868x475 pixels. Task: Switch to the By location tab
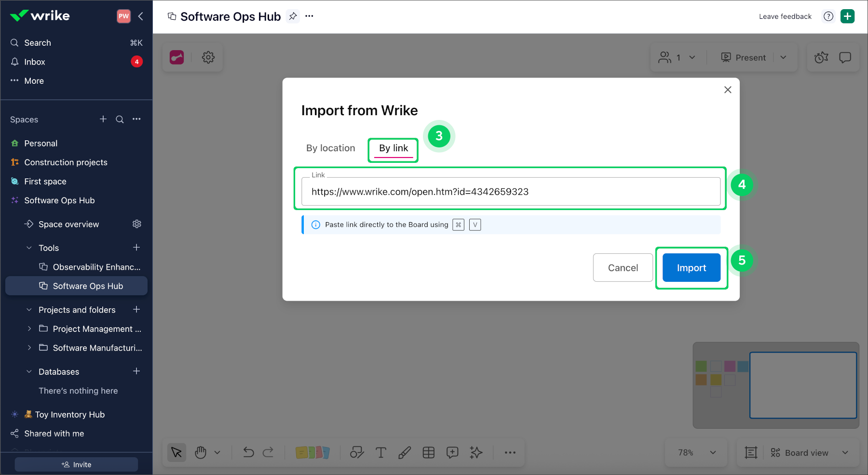(330, 148)
